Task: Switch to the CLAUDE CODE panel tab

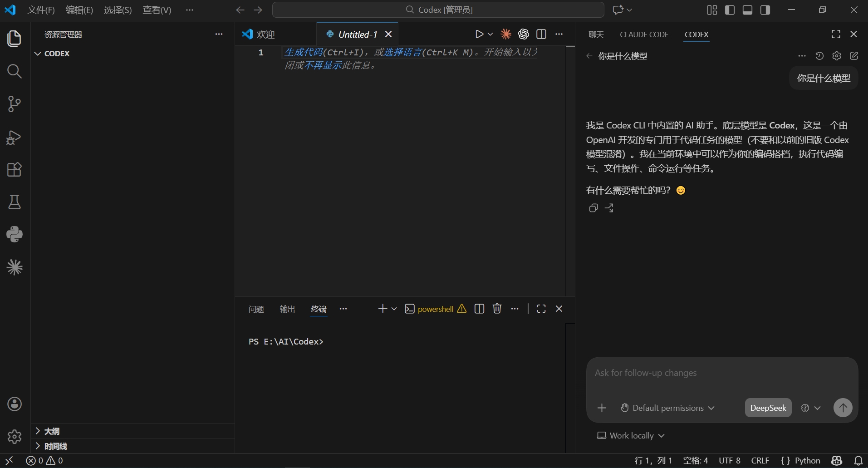Action: (x=644, y=34)
